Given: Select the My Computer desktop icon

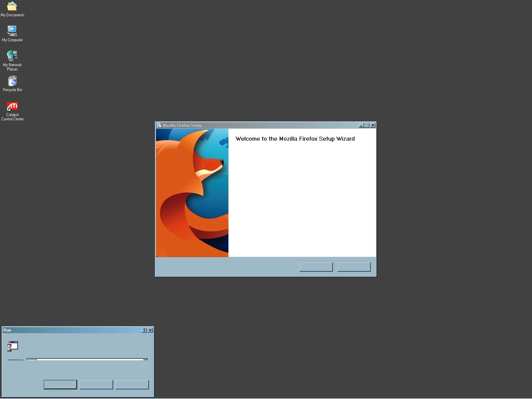Looking at the screenshot, I should (12, 34).
